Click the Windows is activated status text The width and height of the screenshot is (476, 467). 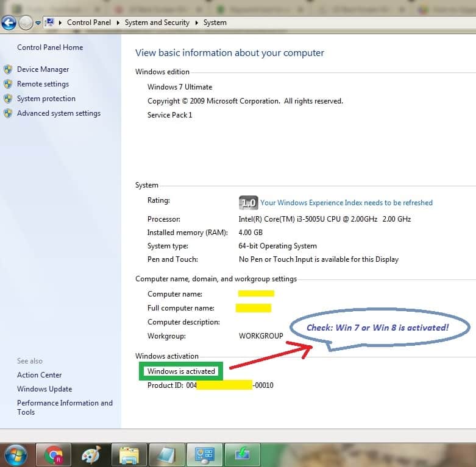(181, 371)
